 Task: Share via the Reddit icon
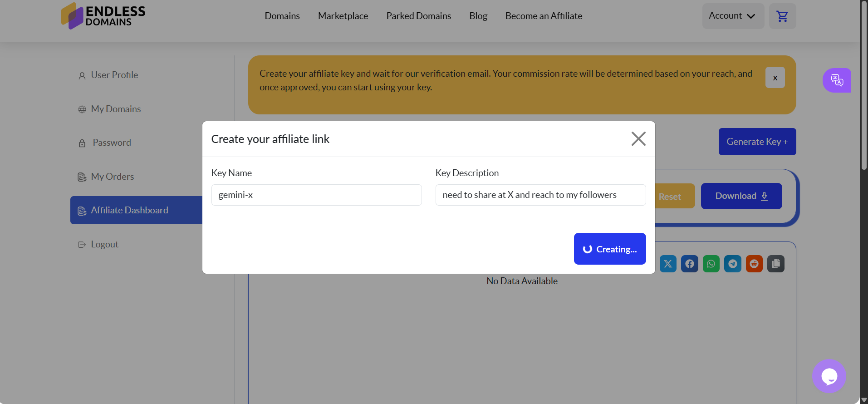(754, 264)
